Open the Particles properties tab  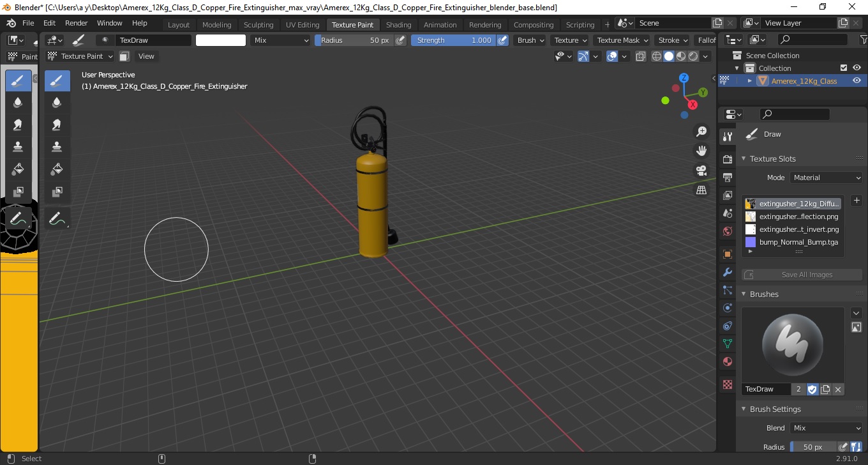pos(727,290)
